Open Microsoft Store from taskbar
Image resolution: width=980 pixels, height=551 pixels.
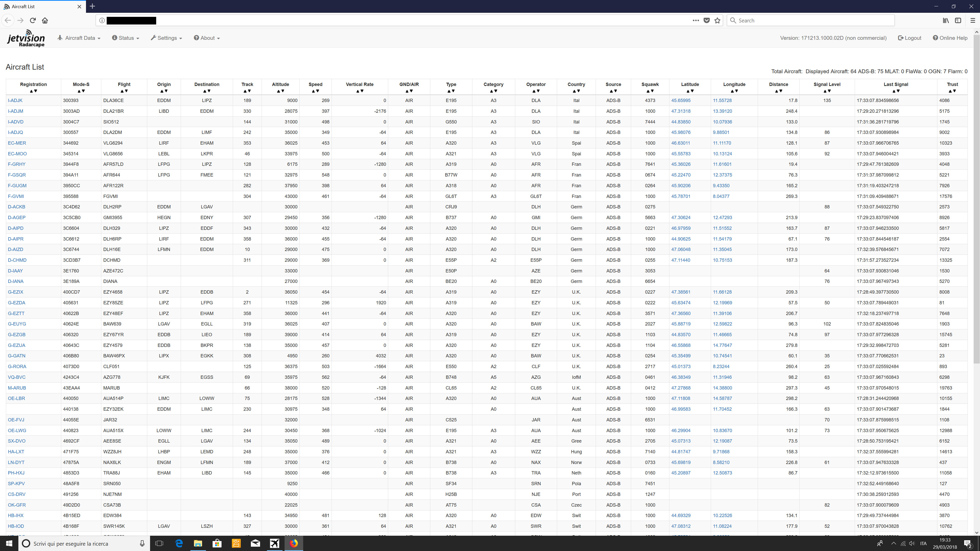(217, 544)
